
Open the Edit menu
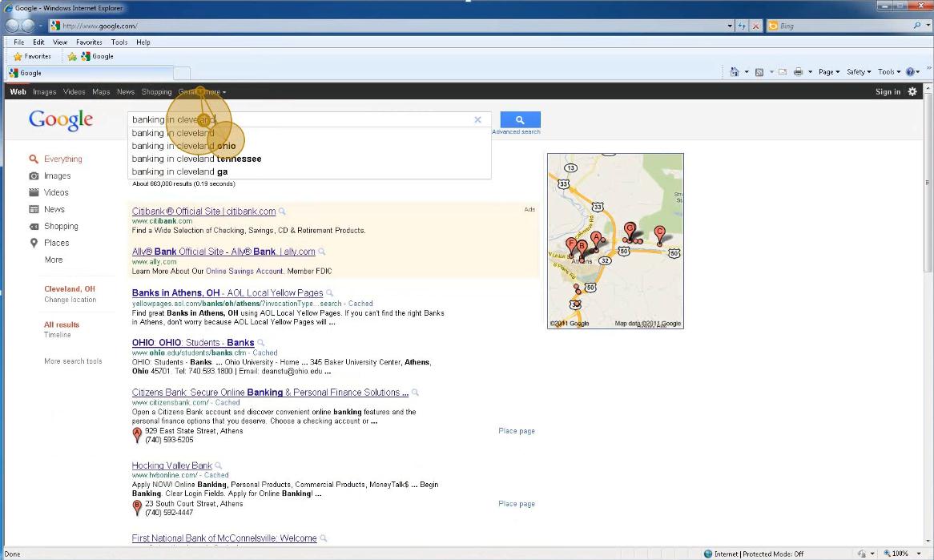38,42
